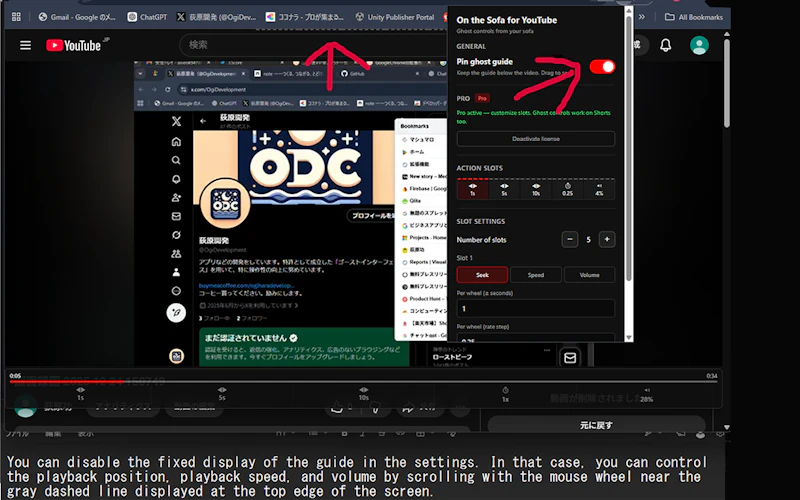This screenshot has height=500, width=800.
Task: Open the YouTube notifications bell
Action: click(665, 45)
